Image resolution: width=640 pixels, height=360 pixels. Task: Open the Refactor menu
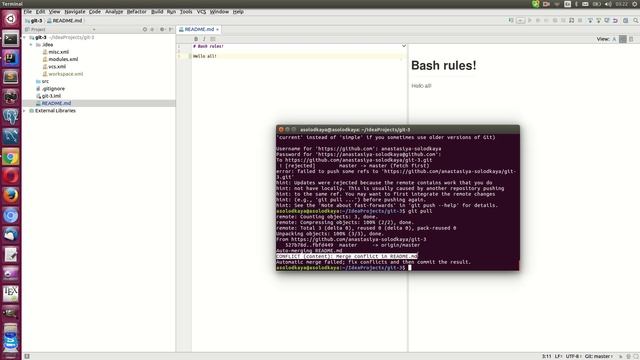tap(136, 12)
